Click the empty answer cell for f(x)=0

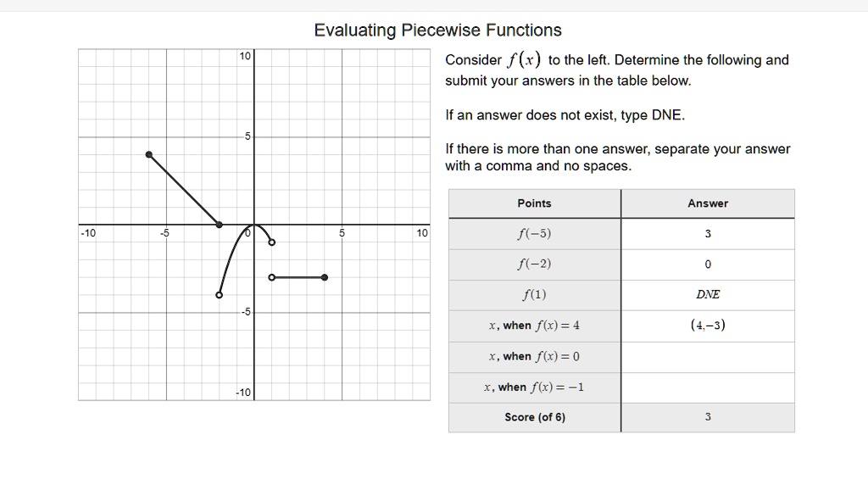tap(708, 356)
